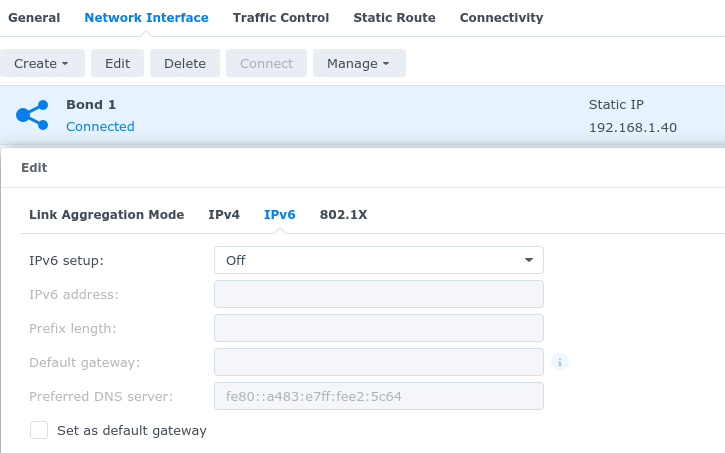The image size is (725, 453).
Task: Expand the Manage dropdown button
Action: point(358,63)
